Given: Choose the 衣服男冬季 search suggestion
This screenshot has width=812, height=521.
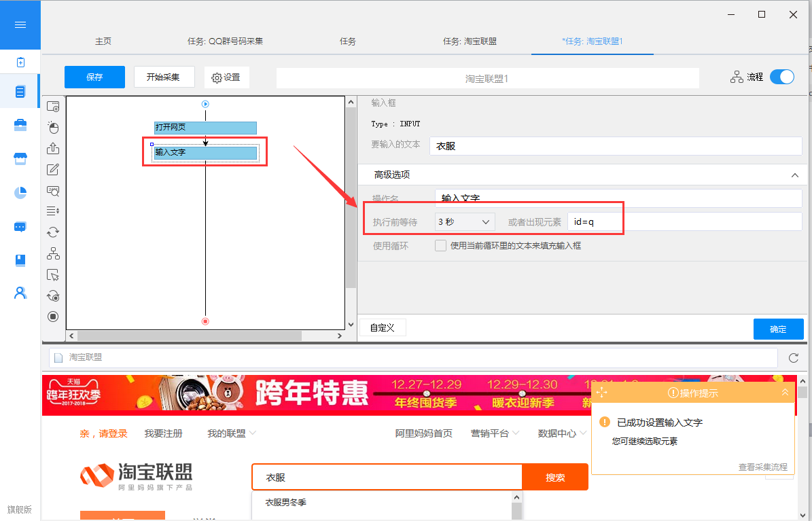Looking at the screenshot, I should (286, 503).
